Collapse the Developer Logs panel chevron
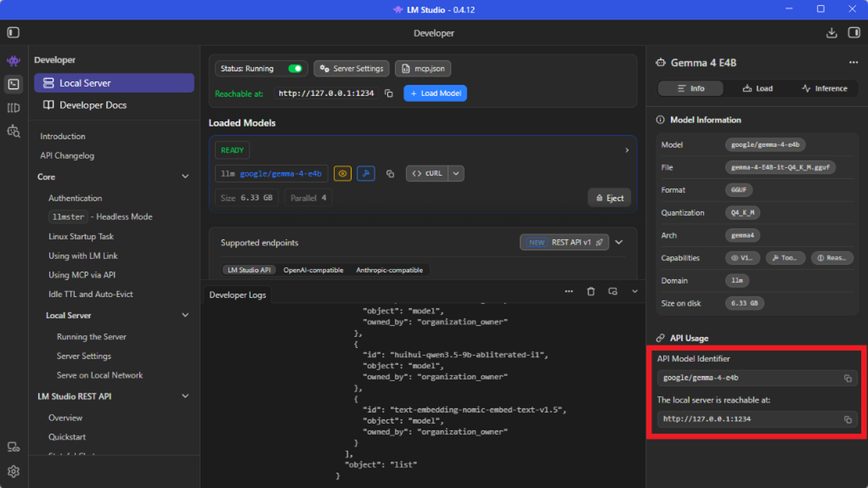 (x=634, y=292)
